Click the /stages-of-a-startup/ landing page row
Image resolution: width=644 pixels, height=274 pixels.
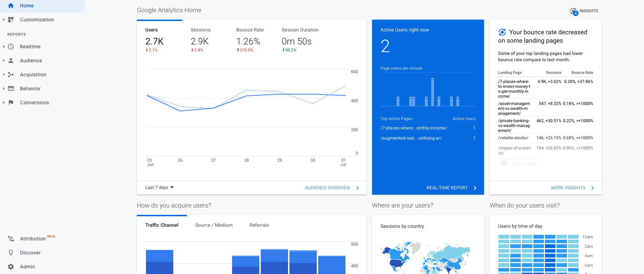[545, 150]
